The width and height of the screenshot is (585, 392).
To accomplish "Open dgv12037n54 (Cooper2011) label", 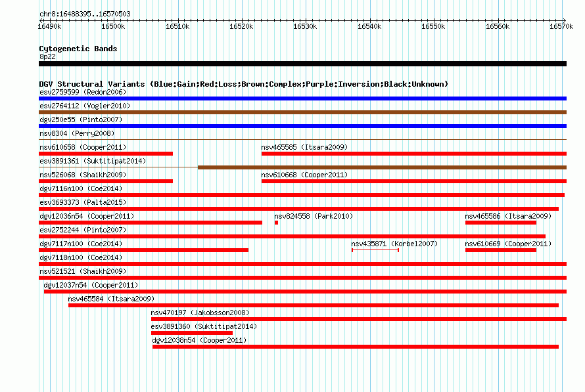I will 91,285.
